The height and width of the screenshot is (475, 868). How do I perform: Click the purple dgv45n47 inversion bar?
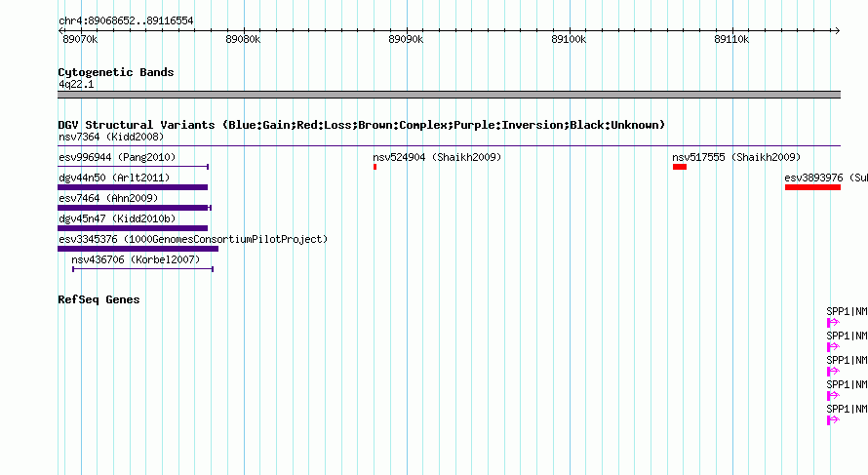(x=133, y=228)
